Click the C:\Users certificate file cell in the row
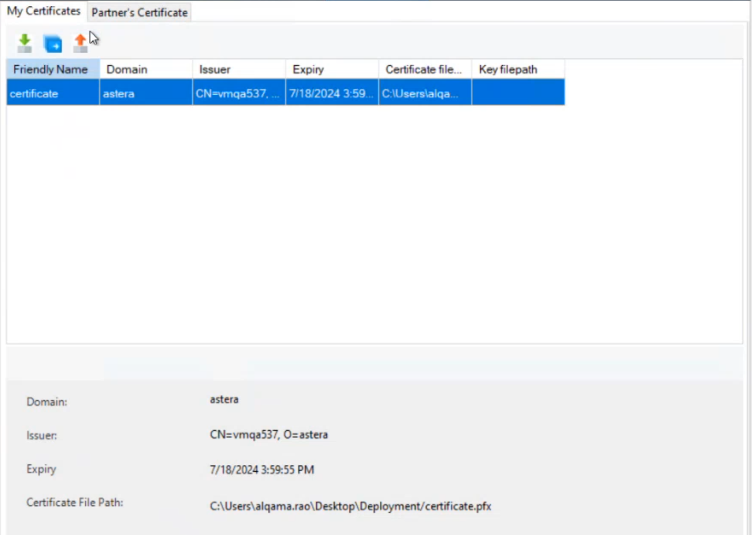 click(x=424, y=93)
